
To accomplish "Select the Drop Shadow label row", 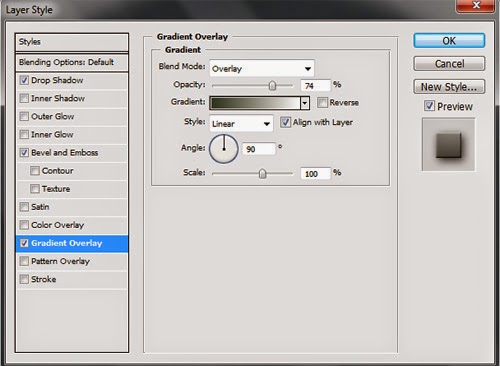I will click(x=72, y=80).
